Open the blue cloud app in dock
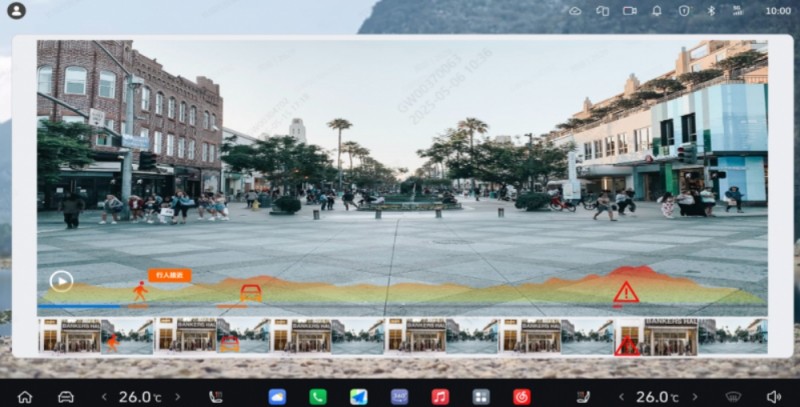The image size is (800, 407). click(x=277, y=397)
